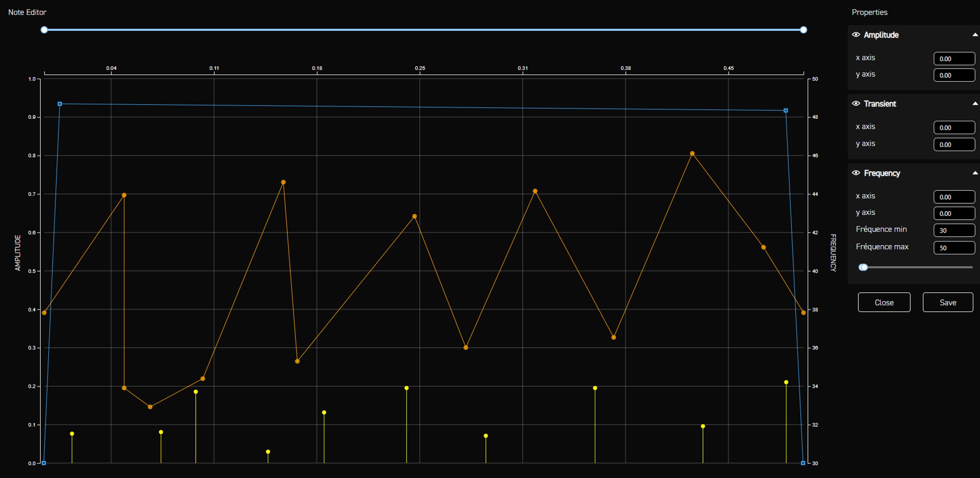
Task: Click the Amplitude y axis input field
Action: pyautogui.click(x=954, y=75)
